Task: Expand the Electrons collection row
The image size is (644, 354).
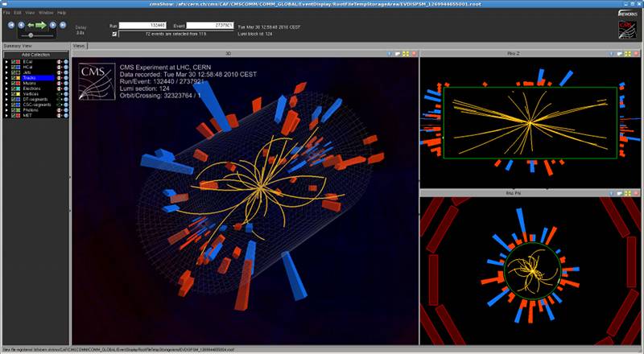Action: [x=6, y=88]
